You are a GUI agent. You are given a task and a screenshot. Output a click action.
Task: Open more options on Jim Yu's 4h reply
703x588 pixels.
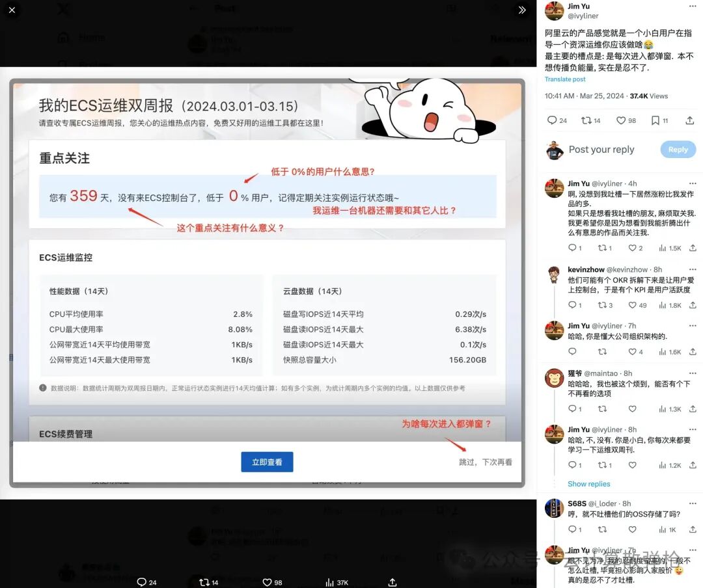coord(693,183)
